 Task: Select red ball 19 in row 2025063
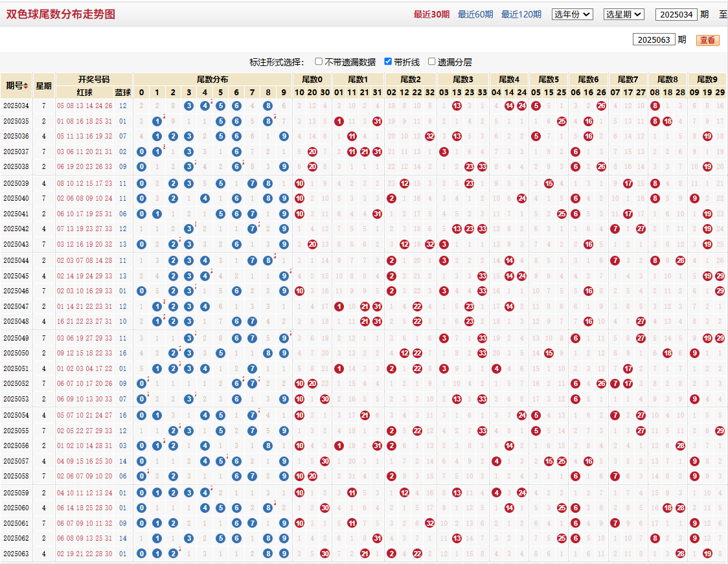(707, 554)
